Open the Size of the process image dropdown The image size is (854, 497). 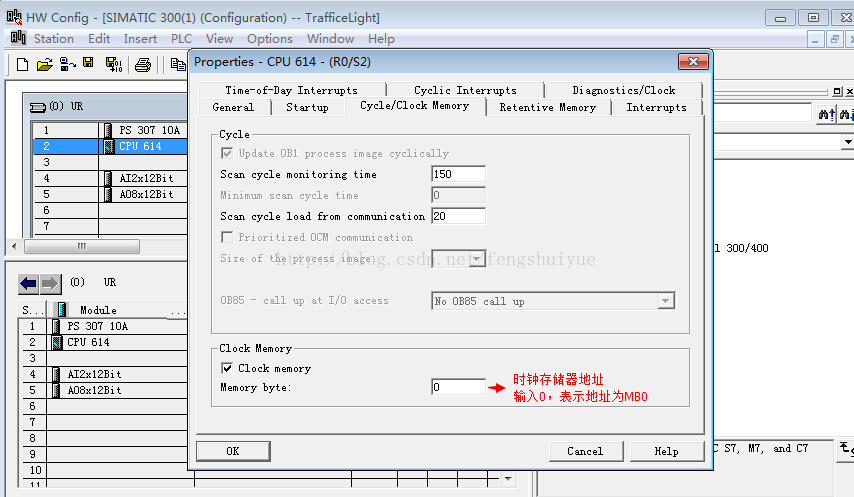pos(477,259)
